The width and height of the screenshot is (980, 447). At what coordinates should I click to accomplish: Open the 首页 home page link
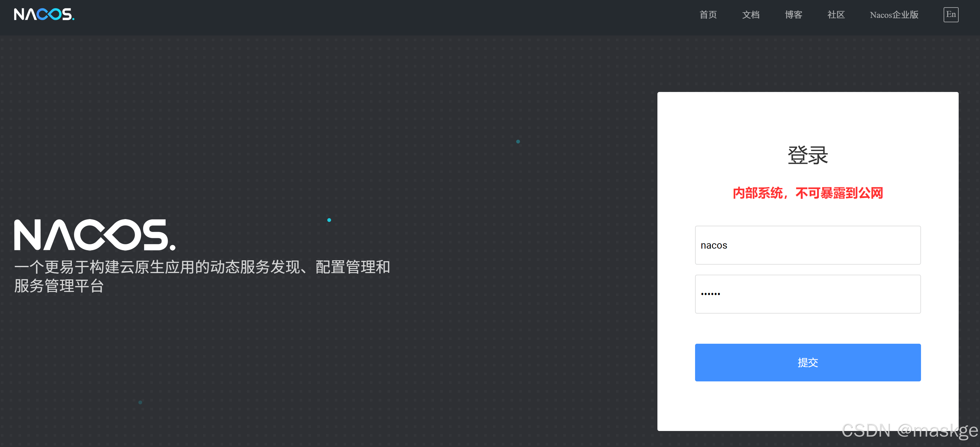[x=708, y=15]
